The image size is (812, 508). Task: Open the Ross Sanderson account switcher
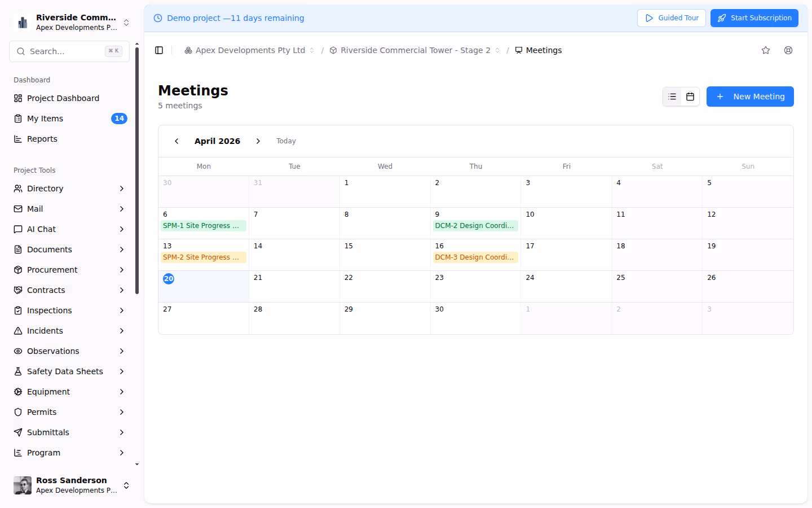pyautogui.click(x=126, y=485)
